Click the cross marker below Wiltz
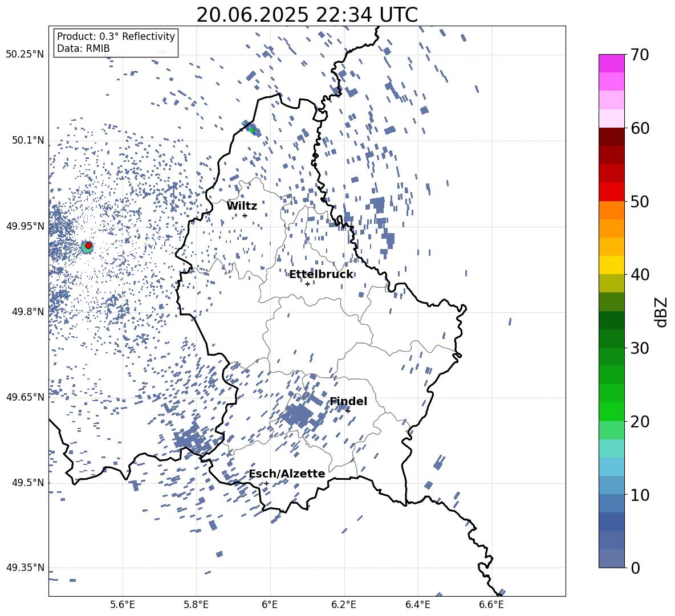 245,215
